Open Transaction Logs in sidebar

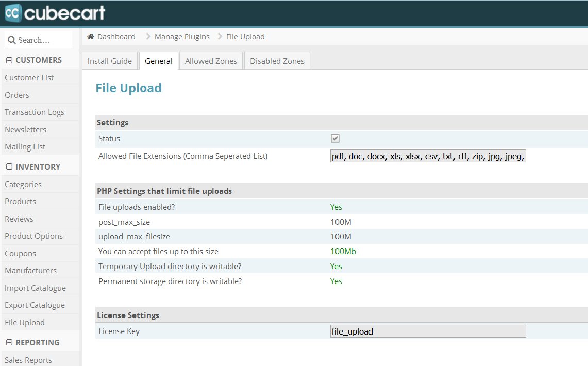35,112
